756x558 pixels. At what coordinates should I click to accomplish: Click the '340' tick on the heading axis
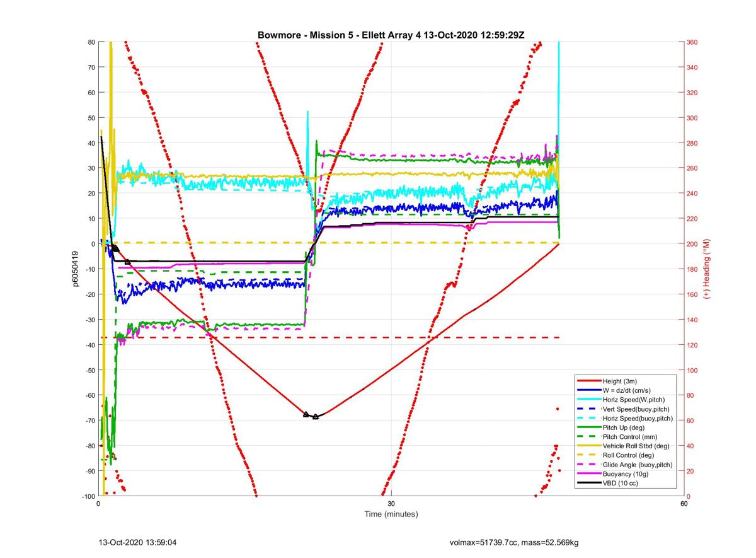pyautogui.click(x=693, y=67)
